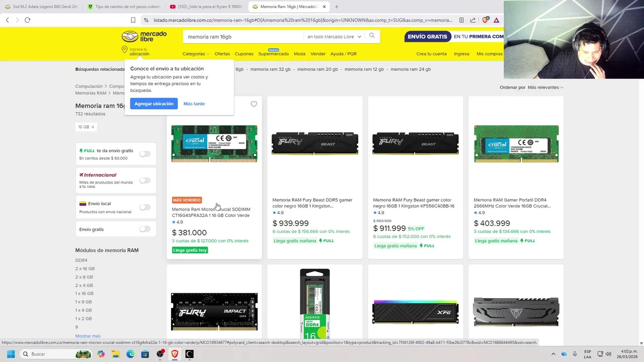The image size is (644, 362).
Task: Open Crucial SODIMM product image at $381.000
Action: [214, 144]
